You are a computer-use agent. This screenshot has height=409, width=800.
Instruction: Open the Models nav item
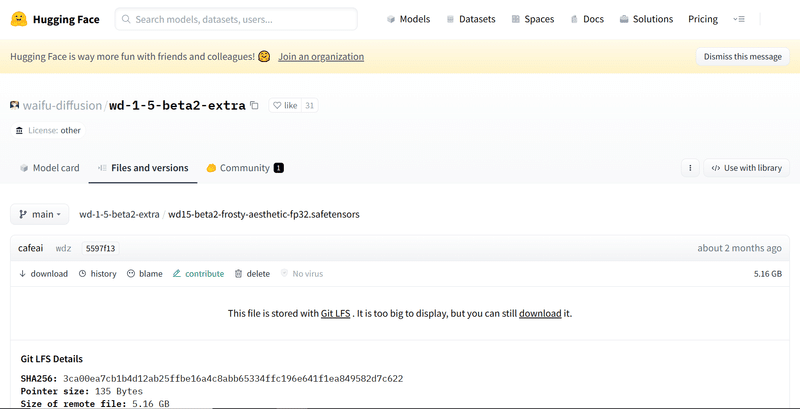click(408, 19)
